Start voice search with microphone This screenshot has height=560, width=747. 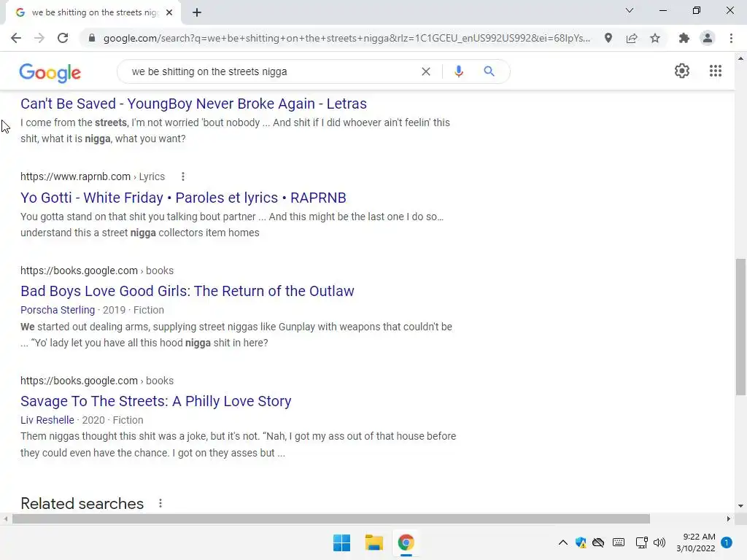coord(459,71)
